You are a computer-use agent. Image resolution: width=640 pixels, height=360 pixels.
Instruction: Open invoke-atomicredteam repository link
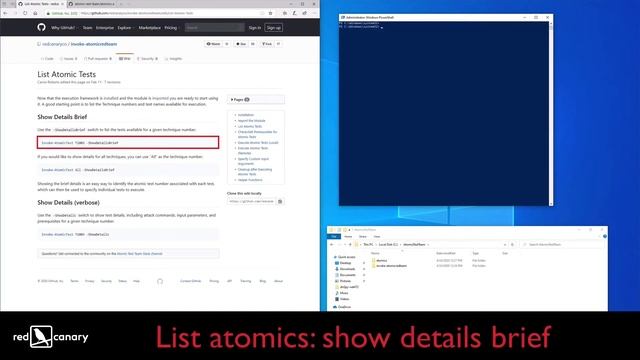94,44
